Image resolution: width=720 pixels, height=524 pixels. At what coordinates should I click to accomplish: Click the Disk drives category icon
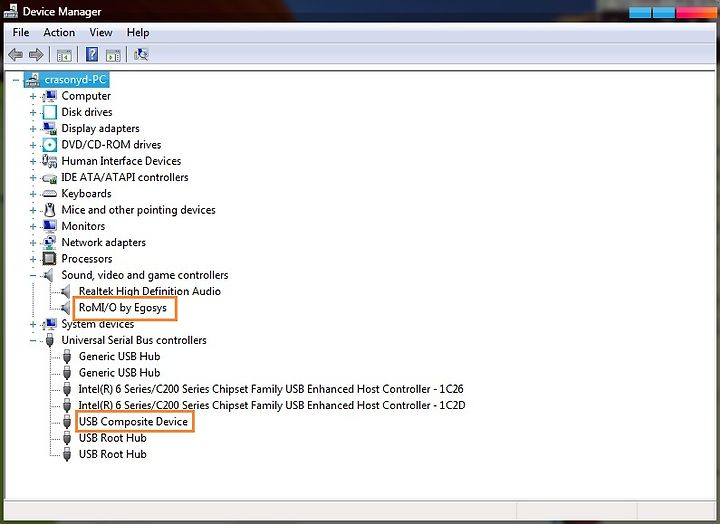pos(50,112)
